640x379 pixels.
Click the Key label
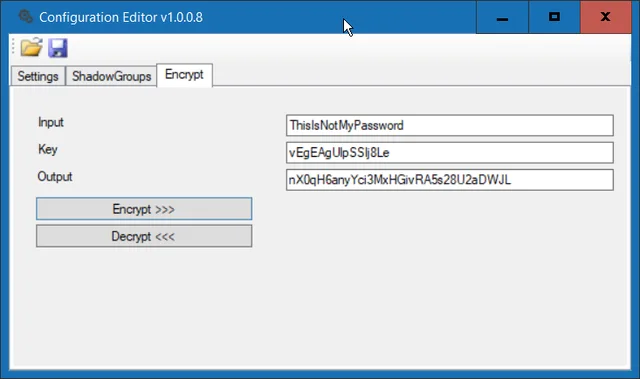pos(48,149)
